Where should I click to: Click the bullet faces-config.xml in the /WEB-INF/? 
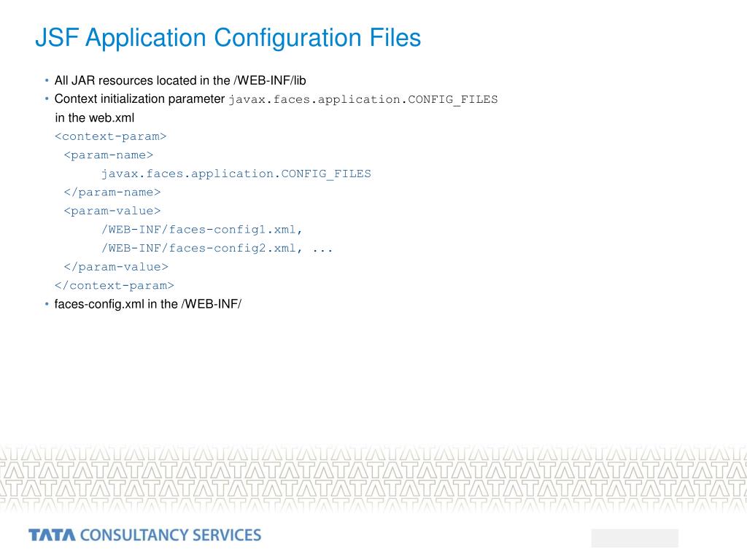pyautogui.click(x=147, y=304)
